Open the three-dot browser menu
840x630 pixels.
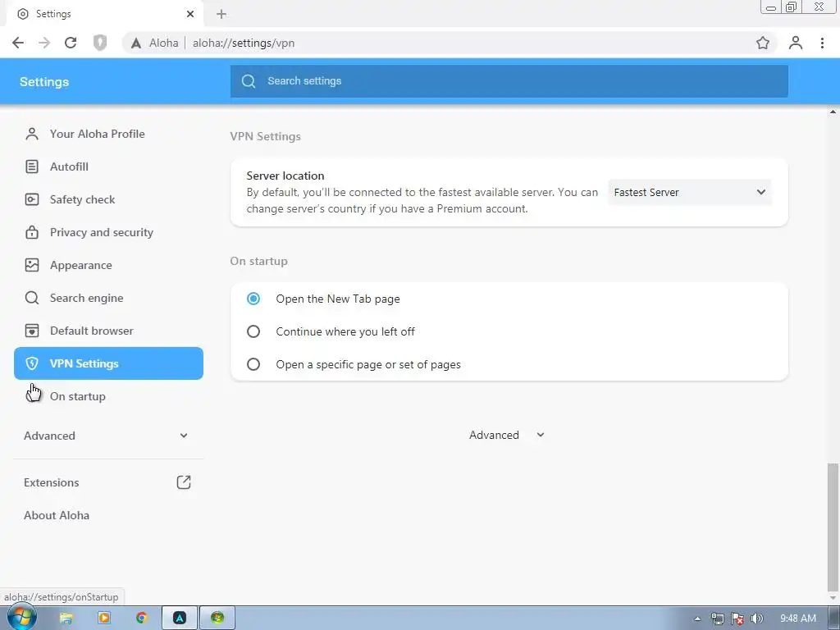tap(822, 43)
